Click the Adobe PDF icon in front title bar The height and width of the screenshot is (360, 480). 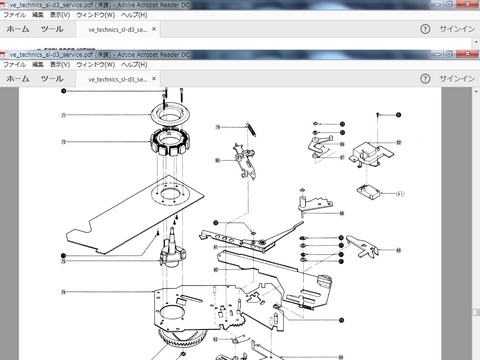(4, 54)
